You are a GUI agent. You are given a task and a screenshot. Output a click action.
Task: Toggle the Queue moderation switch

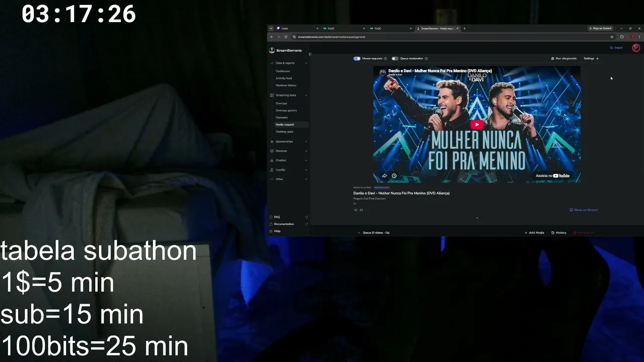pos(395,58)
